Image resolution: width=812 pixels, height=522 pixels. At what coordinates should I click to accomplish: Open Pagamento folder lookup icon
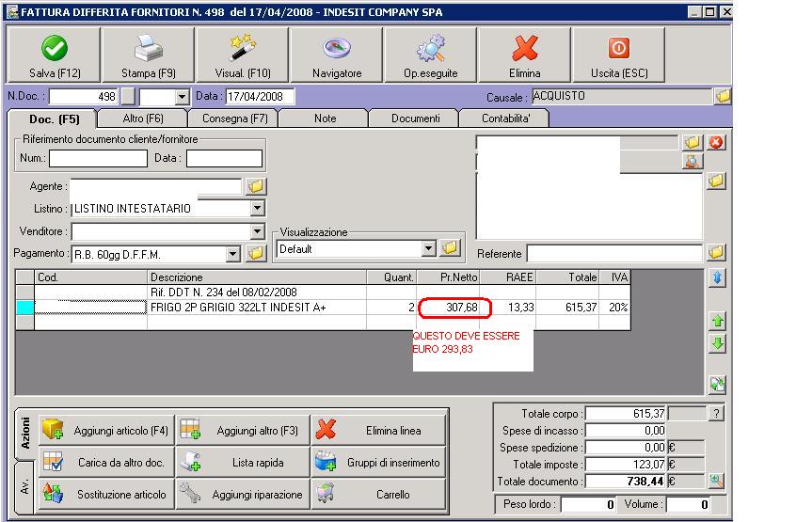tap(256, 254)
